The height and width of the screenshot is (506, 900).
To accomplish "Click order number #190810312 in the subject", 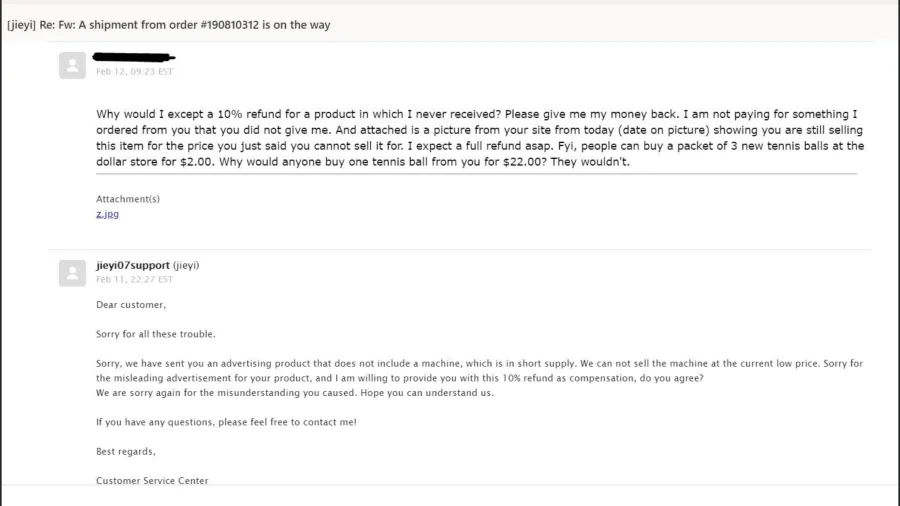I will (230, 25).
